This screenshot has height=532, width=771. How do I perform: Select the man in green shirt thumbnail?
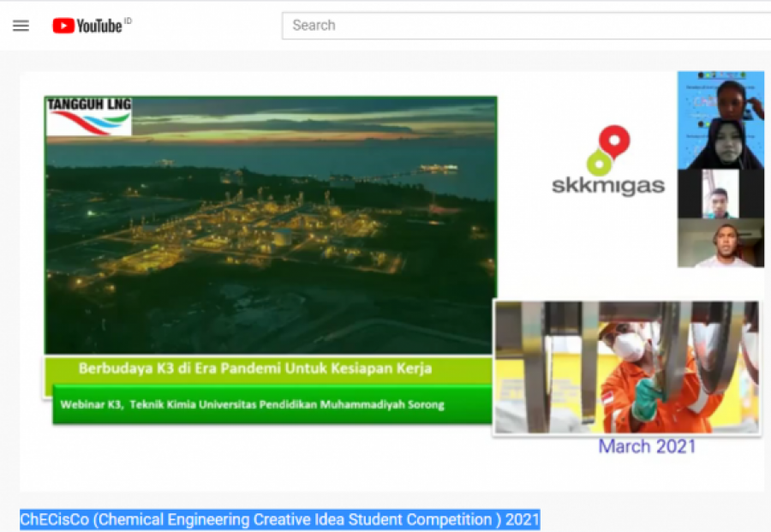pos(720,194)
